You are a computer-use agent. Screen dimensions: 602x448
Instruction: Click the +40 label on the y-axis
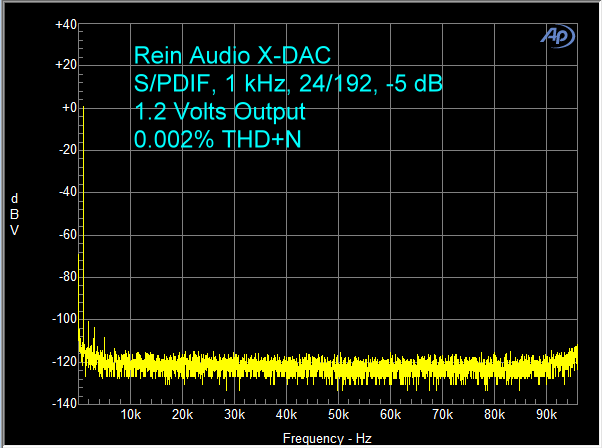(x=66, y=23)
